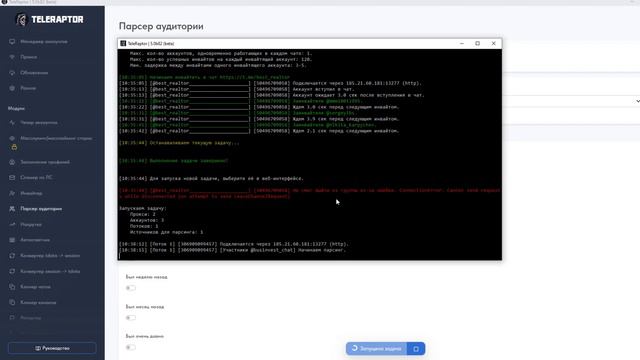Select the Чекер аккаунтов pulse icon

point(12,122)
